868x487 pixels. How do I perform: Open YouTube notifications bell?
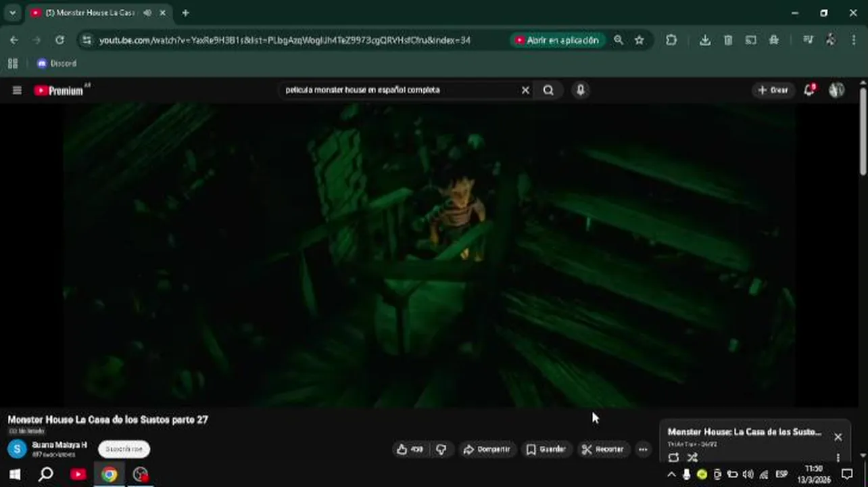[x=809, y=90]
